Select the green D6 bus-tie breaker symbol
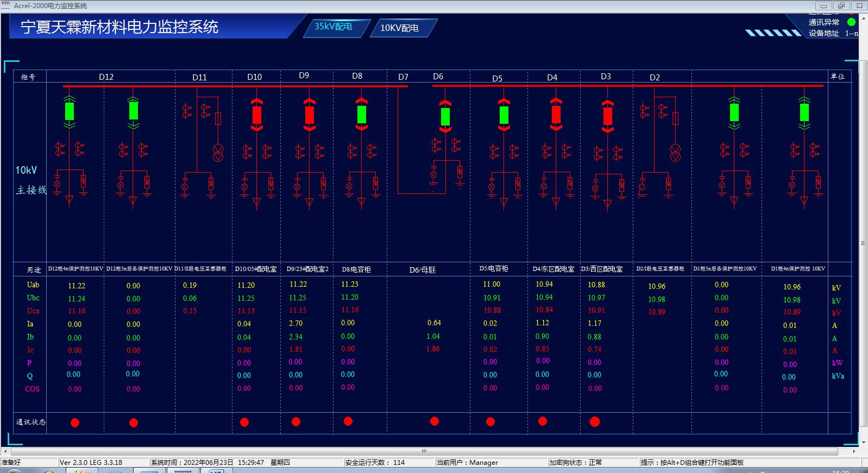The width and height of the screenshot is (868, 473). (445, 117)
